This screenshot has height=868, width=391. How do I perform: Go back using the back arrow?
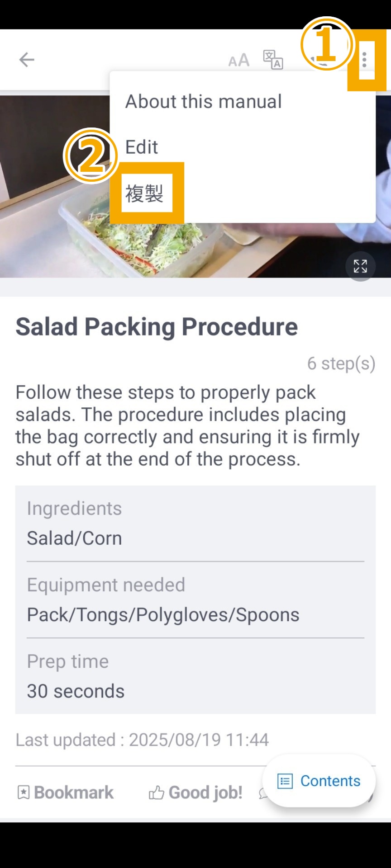(27, 60)
